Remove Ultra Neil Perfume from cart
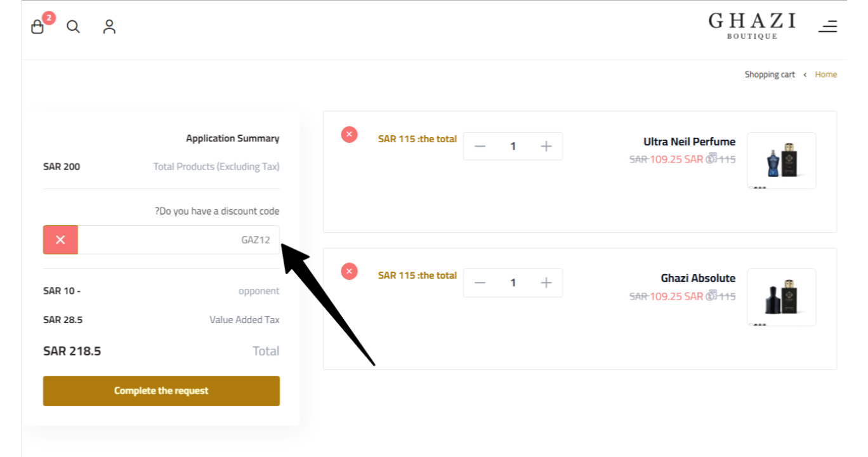 click(350, 135)
